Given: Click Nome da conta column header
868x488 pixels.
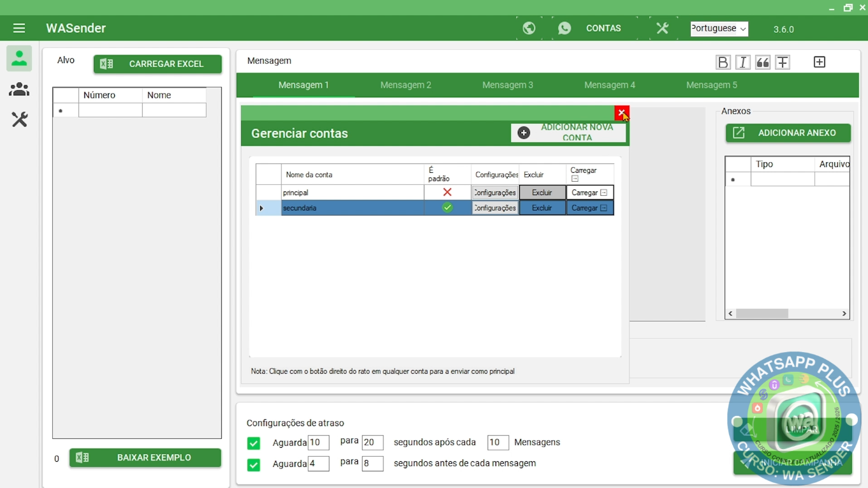Looking at the screenshot, I should (353, 175).
